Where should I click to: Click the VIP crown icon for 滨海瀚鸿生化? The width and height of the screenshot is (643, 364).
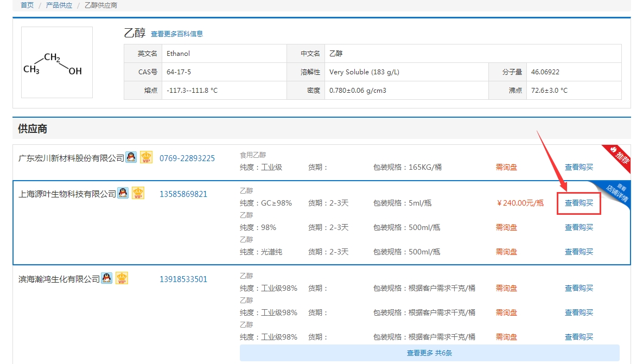[122, 279]
